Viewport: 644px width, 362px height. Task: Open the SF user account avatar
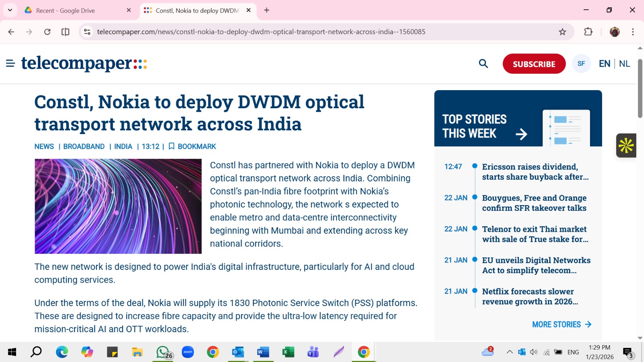pos(581,64)
